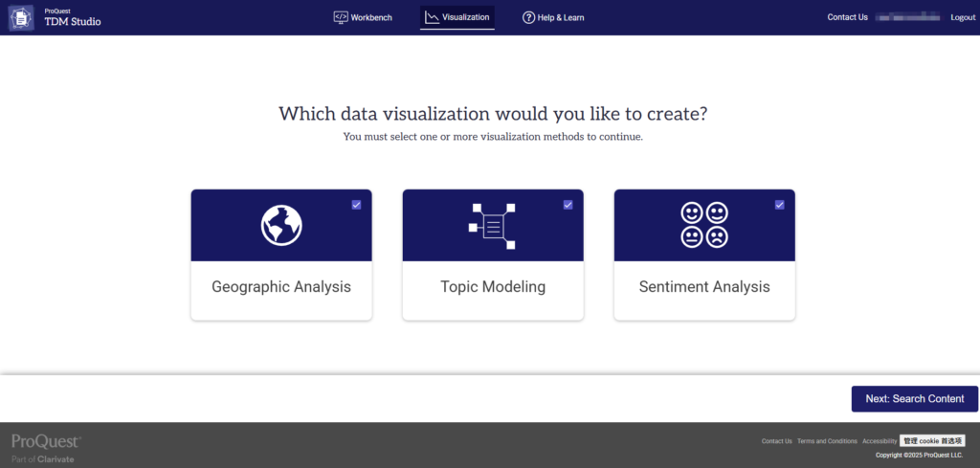The image size is (980, 468).
Task: Click Contact Us in the top bar
Action: coord(847,17)
